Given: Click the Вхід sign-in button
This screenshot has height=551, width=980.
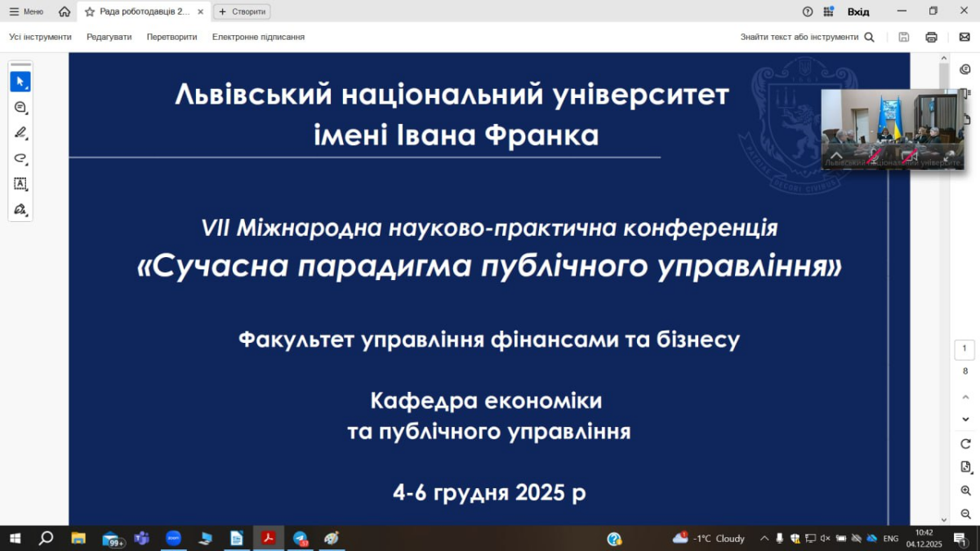Looking at the screenshot, I should tap(858, 11).
